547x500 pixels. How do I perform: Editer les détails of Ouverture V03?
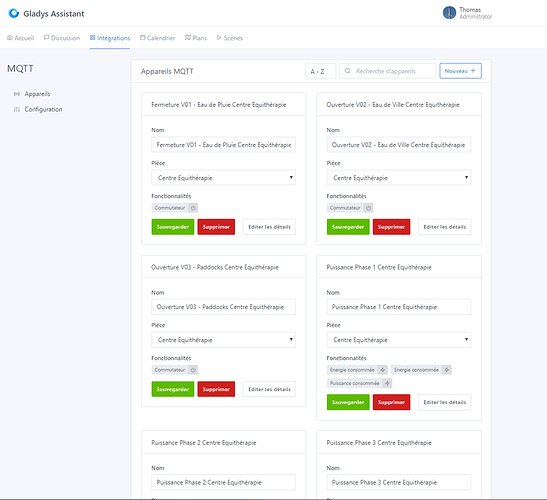pyautogui.click(x=269, y=389)
